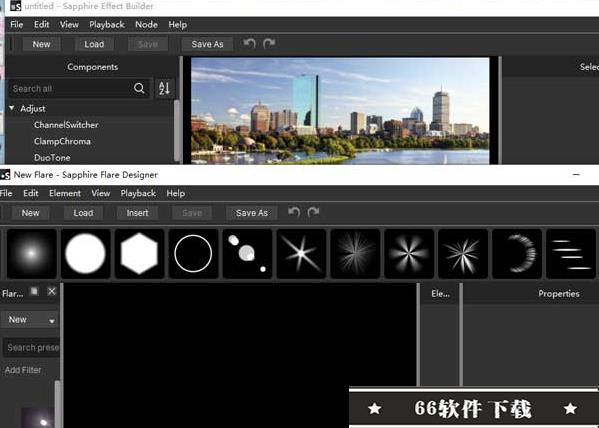Open Edit menu in Effect Builder
599x428 pixels.
coord(41,25)
